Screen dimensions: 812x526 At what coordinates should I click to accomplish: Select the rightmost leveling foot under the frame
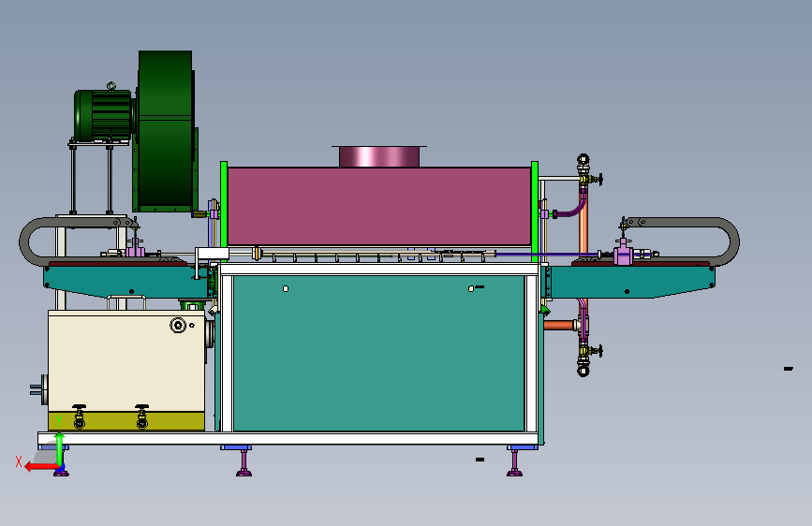[x=515, y=463]
